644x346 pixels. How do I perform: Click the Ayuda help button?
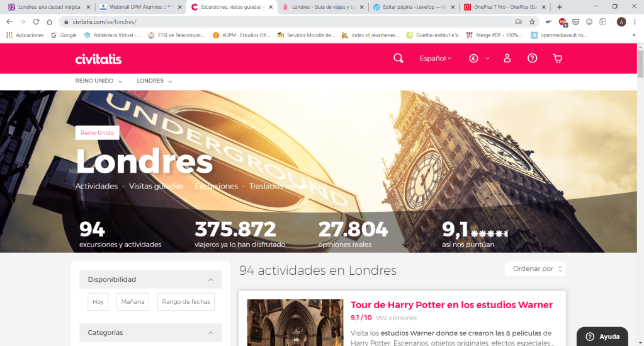[602, 337]
